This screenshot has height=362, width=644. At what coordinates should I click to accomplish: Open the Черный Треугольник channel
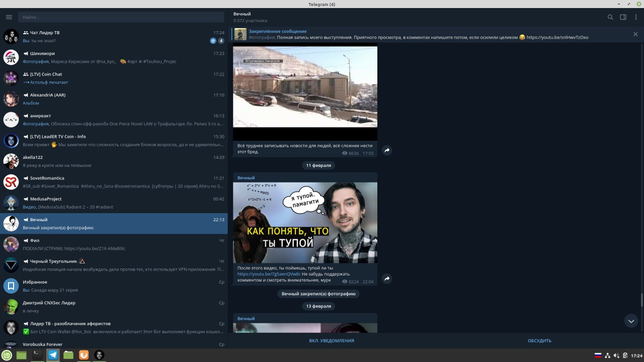point(114,265)
